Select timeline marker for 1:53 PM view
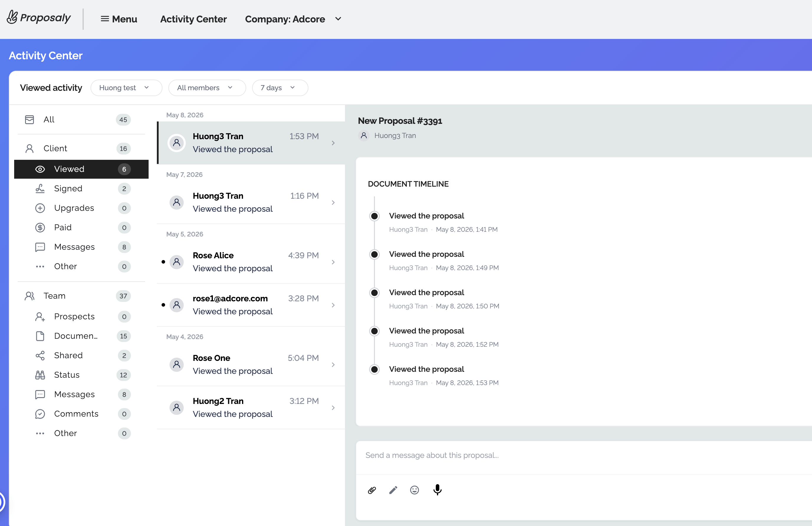 tap(375, 369)
